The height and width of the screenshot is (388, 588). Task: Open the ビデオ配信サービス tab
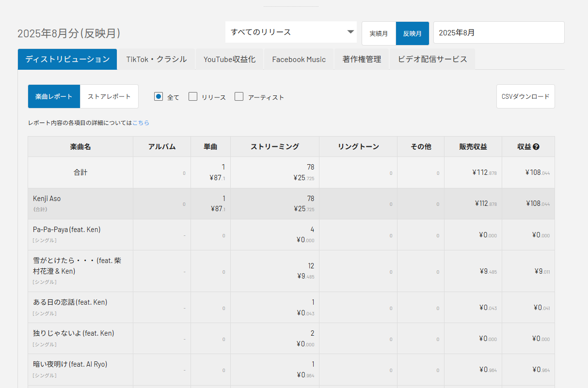point(432,59)
